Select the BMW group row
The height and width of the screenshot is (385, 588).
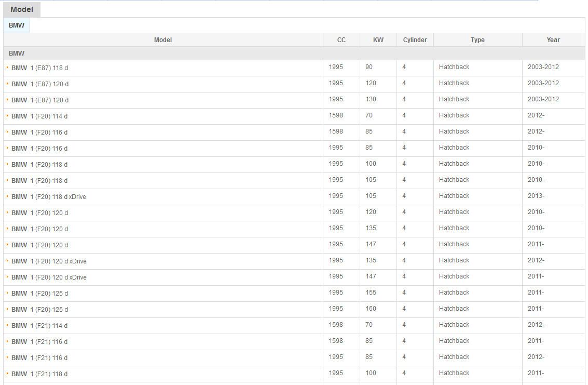click(294, 54)
